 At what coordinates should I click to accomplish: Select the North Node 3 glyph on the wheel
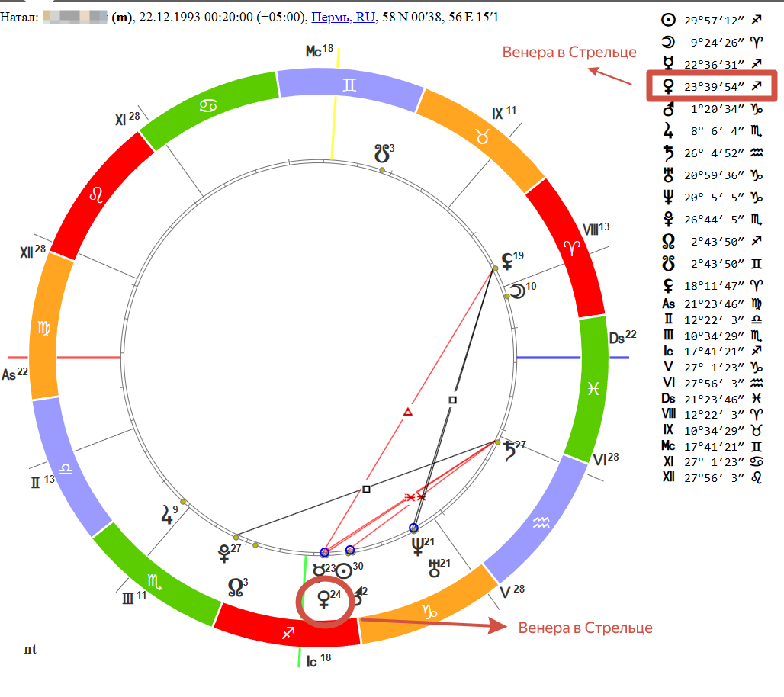coord(235,587)
